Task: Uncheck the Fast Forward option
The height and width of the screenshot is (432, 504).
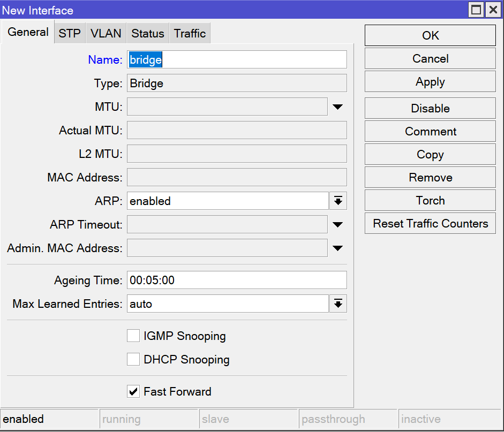Action: (x=133, y=392)
